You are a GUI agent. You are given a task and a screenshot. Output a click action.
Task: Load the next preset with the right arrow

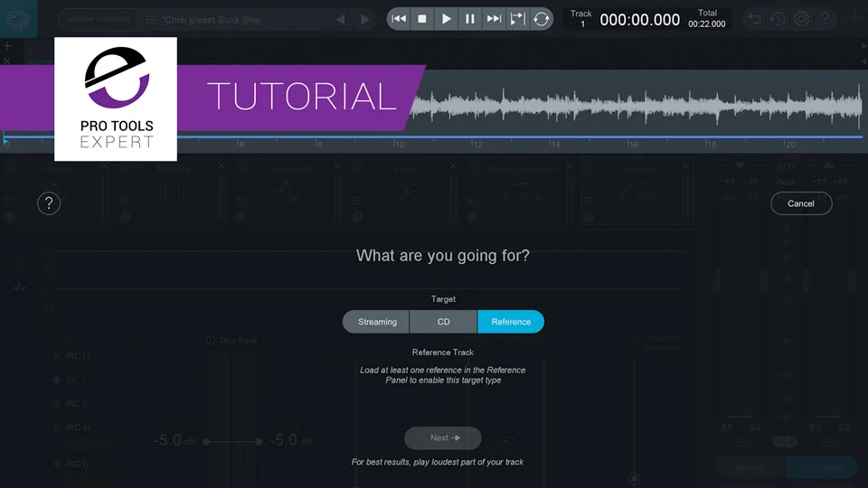pyautogui.click(x=364, y=20)
